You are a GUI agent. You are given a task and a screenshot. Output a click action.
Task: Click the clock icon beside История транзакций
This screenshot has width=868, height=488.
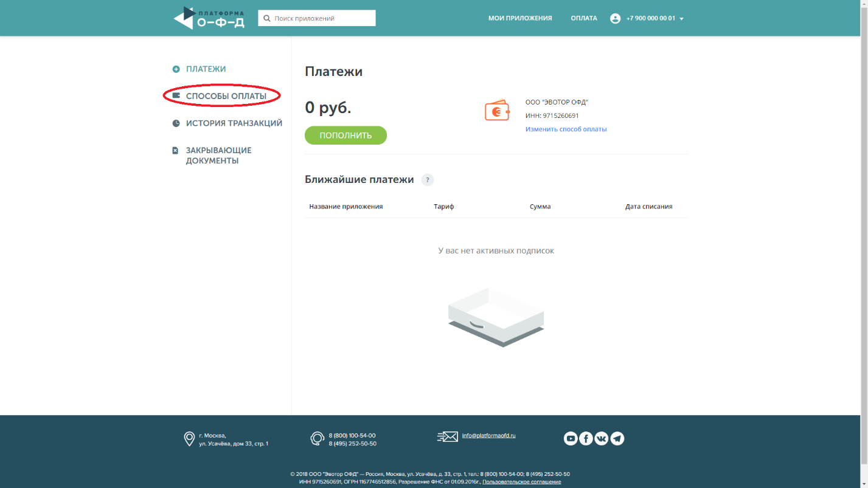point(176,123)
